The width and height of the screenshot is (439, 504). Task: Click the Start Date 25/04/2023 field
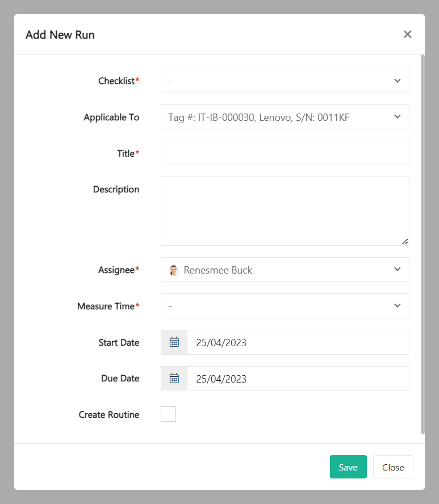(x=298, y=342)
